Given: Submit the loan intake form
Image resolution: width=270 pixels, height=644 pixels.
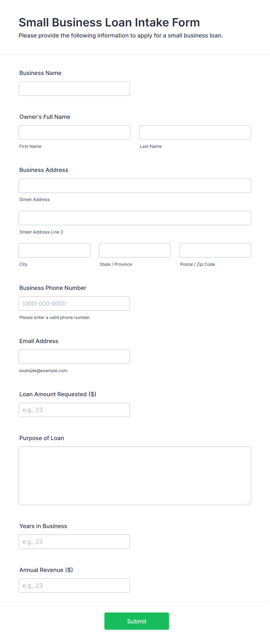Looking at the screenshot, I should point(137,621).
